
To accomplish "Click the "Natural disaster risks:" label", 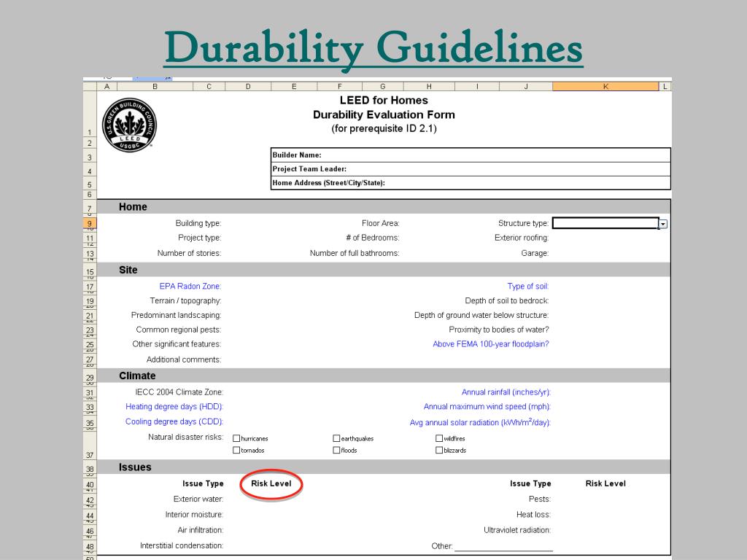I will point(186,437).
